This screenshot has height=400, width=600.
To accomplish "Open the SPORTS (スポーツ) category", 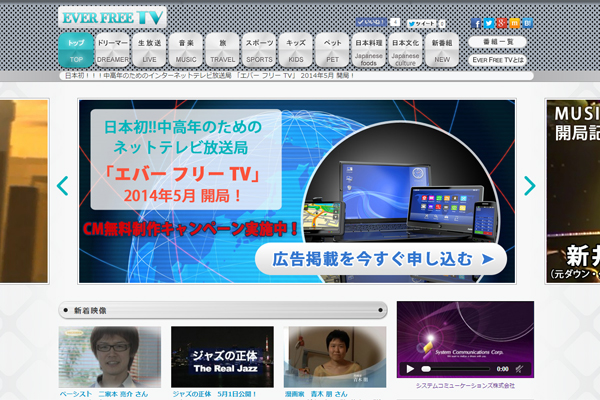I will click(259, 50).
